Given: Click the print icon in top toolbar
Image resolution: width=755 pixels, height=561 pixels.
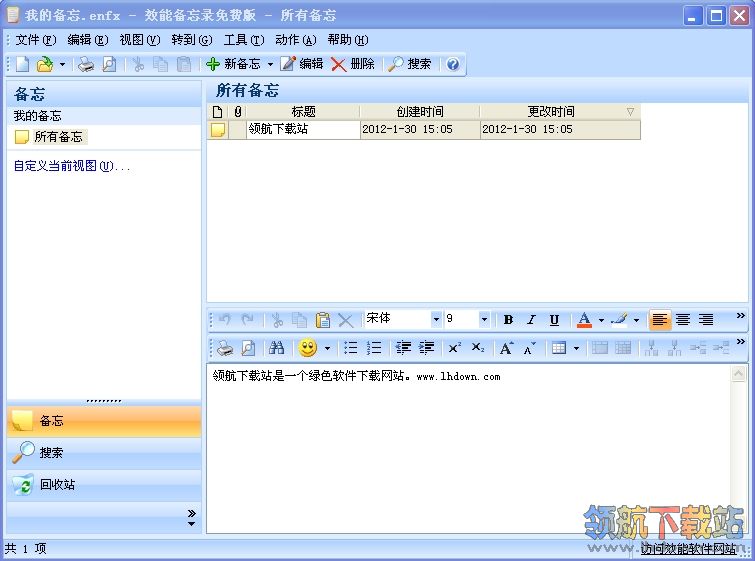Looking at the screenshot, I should coord(86,64).
